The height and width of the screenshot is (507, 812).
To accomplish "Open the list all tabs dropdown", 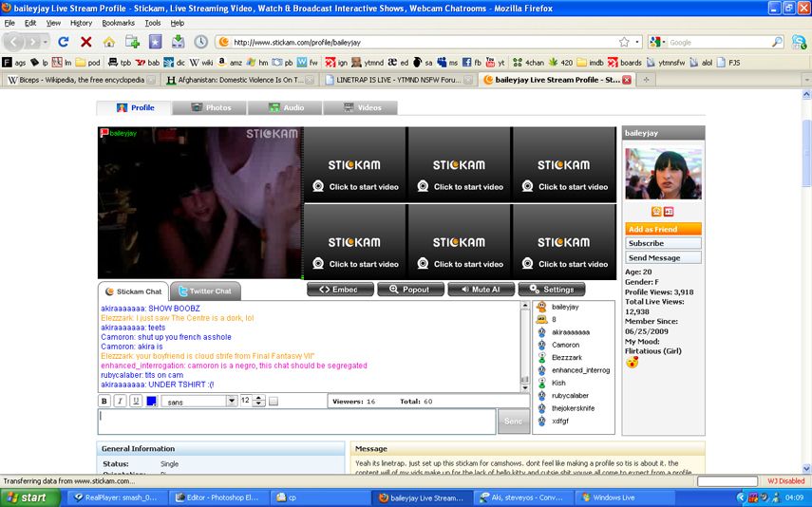I will pyautogui.click(x=806, y=80).
